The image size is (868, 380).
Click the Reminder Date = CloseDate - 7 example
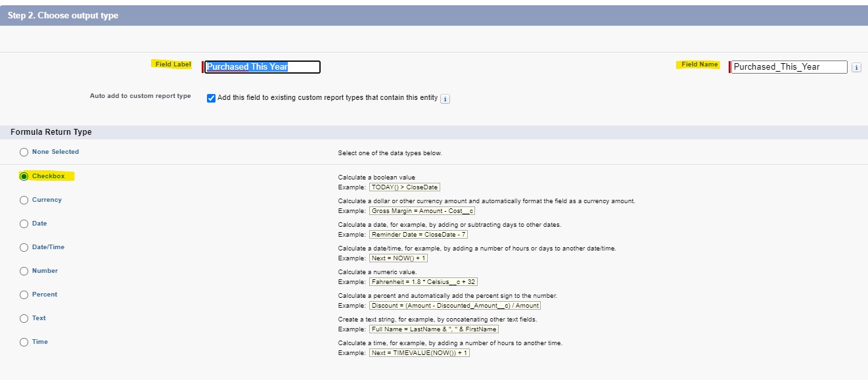point(419,235)
